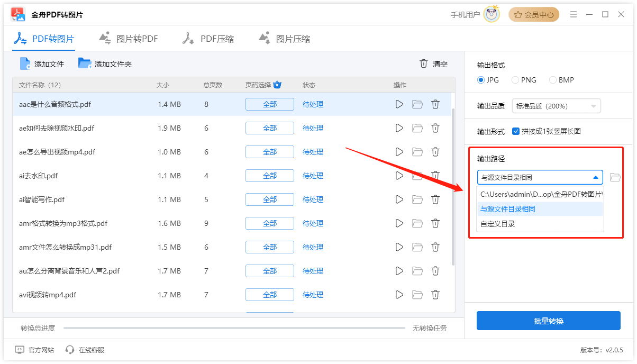Select the PNG output format radio button
637x364 pixels.
514,80
